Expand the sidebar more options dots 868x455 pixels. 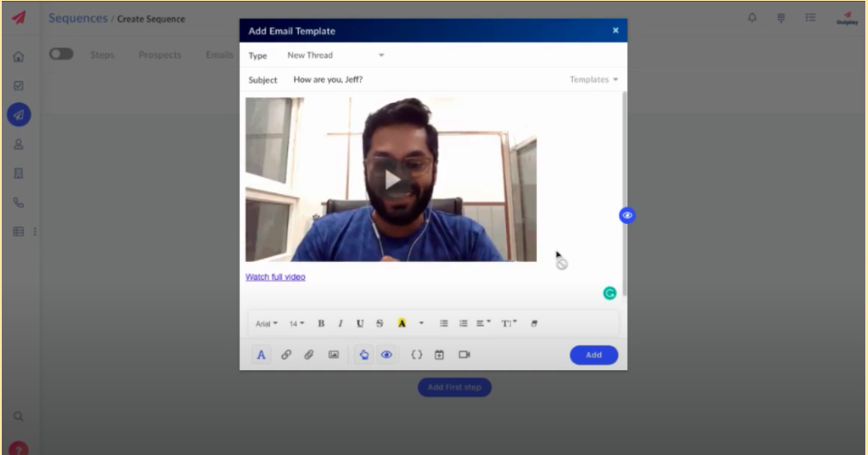tap(35, 232)
